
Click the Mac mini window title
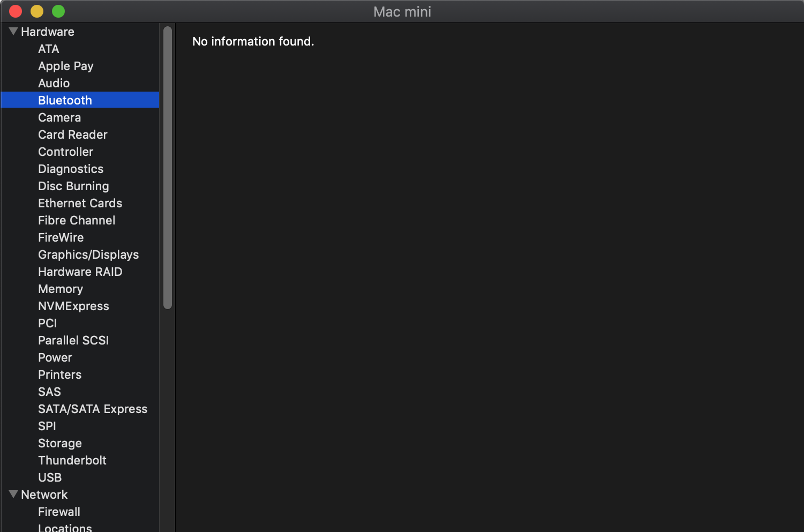(402, 11)
